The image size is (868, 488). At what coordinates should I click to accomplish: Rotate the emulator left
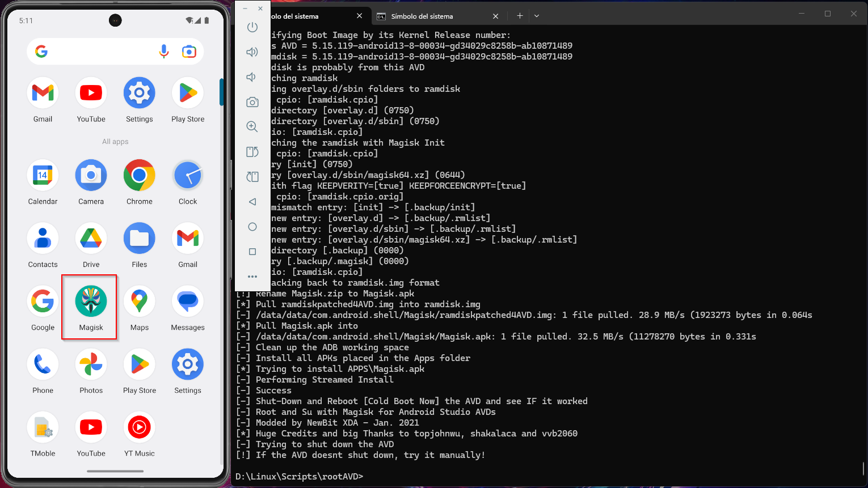click(x=252, y=152)
